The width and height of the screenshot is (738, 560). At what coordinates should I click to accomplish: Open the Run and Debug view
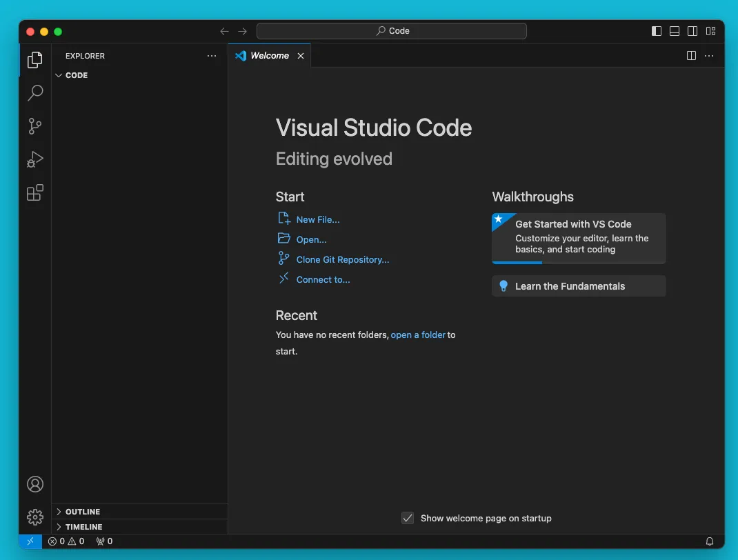pyautogui.click(x=35, y=159)
